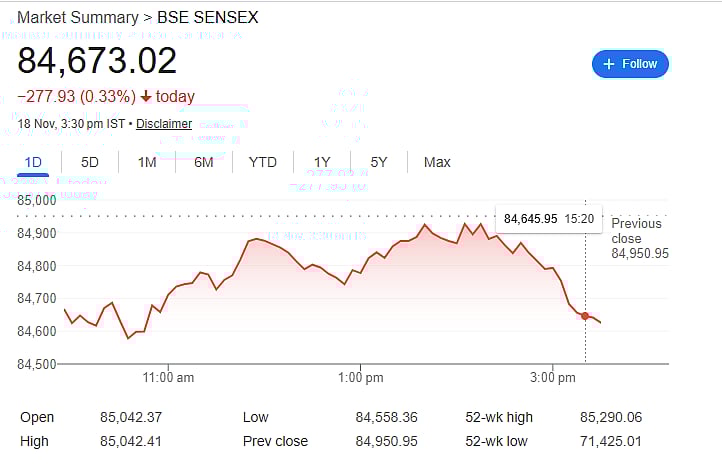This screenshot has width=722, height=468.
Task: Select the YTD range tab
Action: (263, 162)
